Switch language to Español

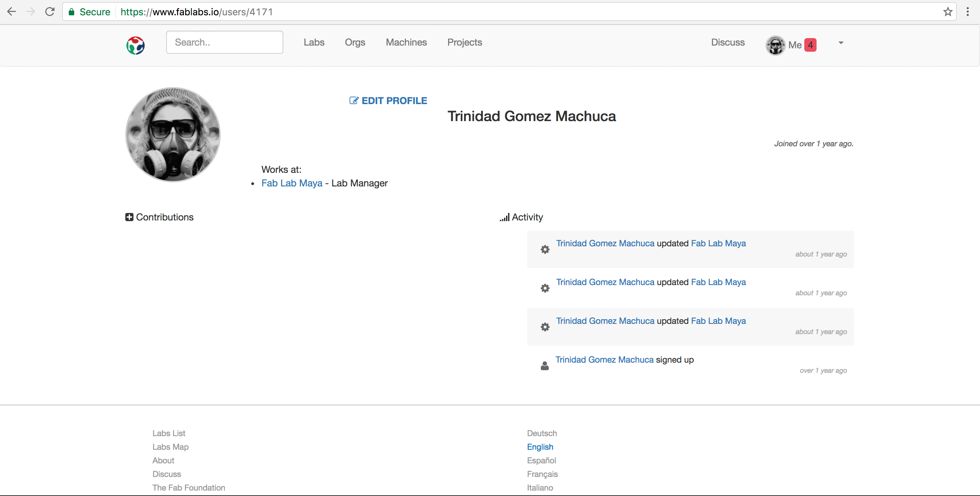tap(541, 460)
